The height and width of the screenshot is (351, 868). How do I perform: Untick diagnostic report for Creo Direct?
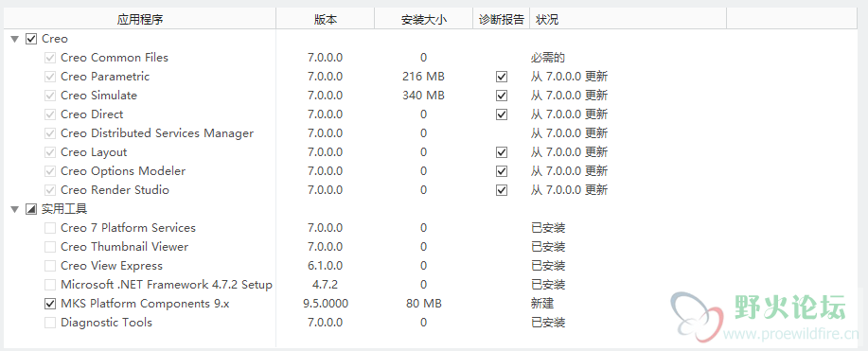click(x=502, y=114)
